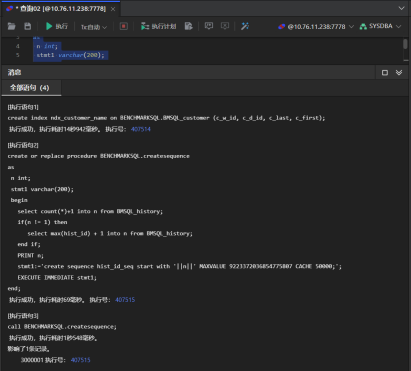Click the create or replace procedure line
This screenshot has height=371, width=411.
[98, 156]
